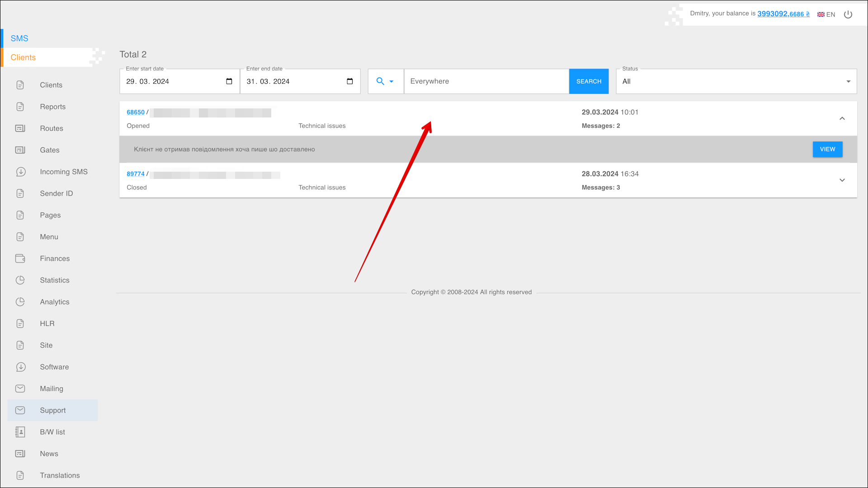Screen dimensions: 868x488
Task: Collapse ticket 68650 with chevron
Action: click(x=842, y=118)
